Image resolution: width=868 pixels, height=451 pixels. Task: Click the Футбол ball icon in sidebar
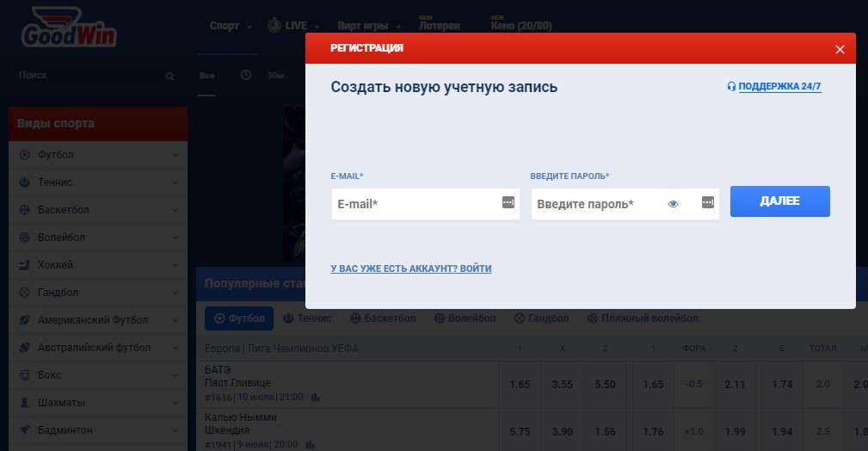click(24, 155)
